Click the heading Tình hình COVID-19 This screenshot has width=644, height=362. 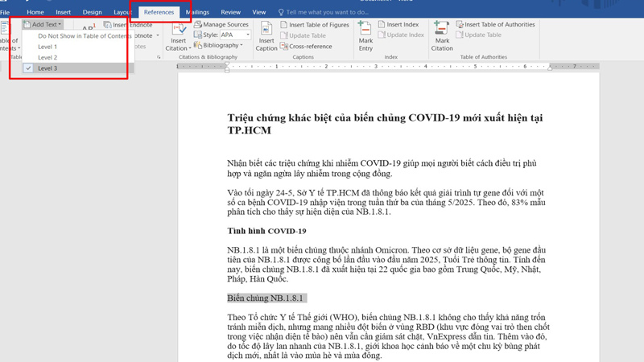[266, 231]
